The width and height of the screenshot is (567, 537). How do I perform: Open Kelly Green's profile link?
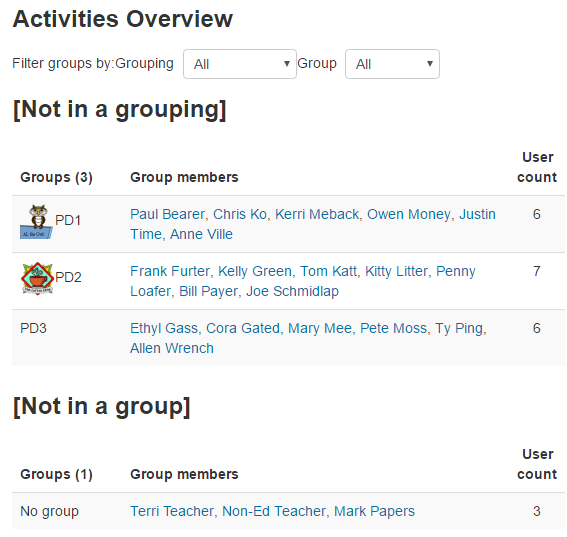click(255, 271)
